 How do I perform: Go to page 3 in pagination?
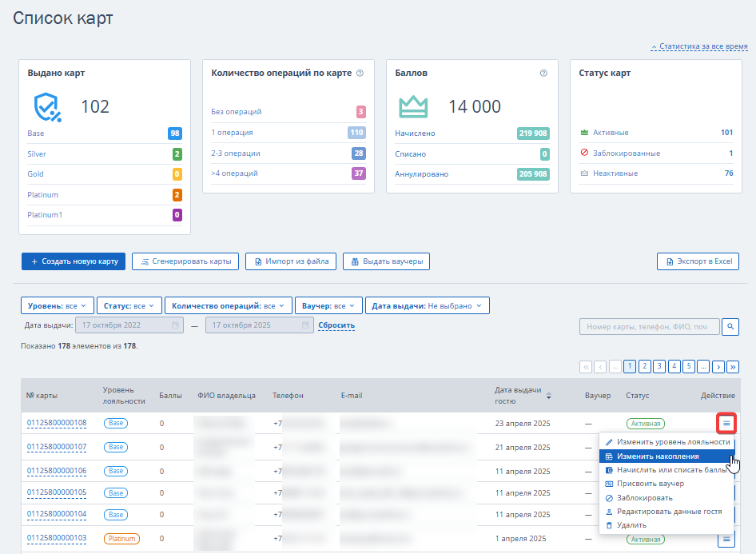click(x=659, y=366)
